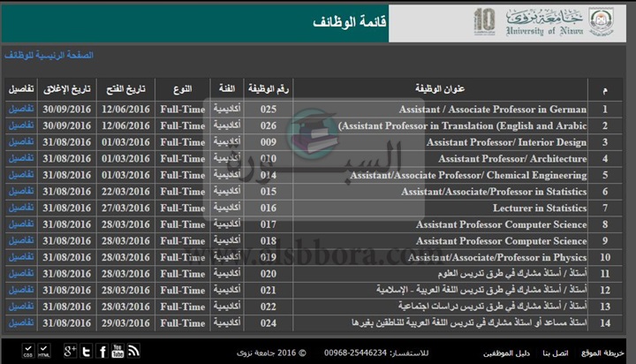
Task: Select اتصل بنا in footer menu
Action: (x=556, y=352)
